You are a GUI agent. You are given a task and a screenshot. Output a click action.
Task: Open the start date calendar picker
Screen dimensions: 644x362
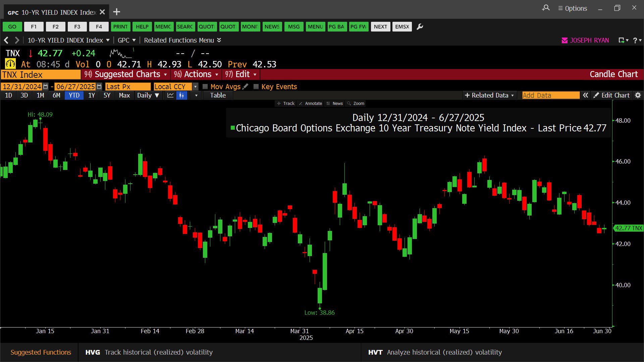pyautogui.click(x=46, y=86)
